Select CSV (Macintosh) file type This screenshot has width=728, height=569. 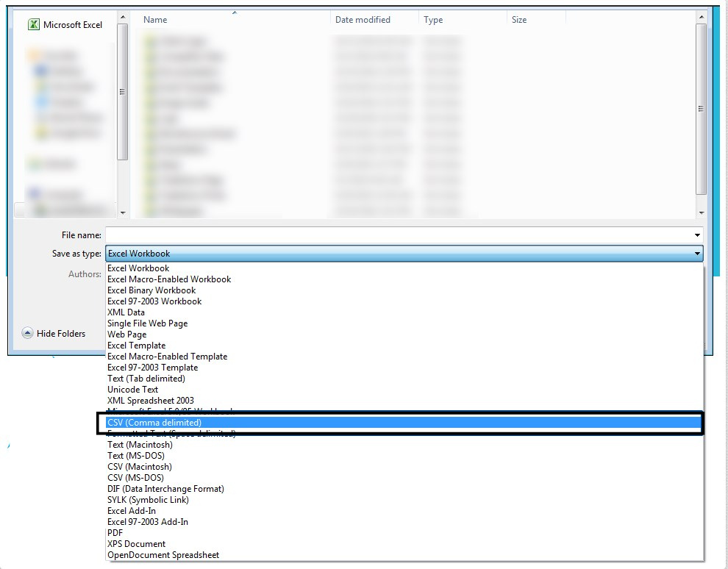[x=404, y=467]
